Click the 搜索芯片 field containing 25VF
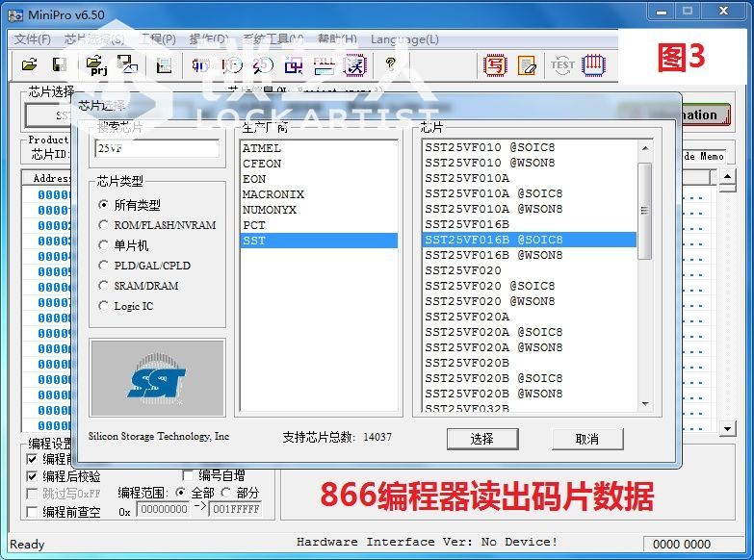The image size is (754, 560). [x=157, y=148]
